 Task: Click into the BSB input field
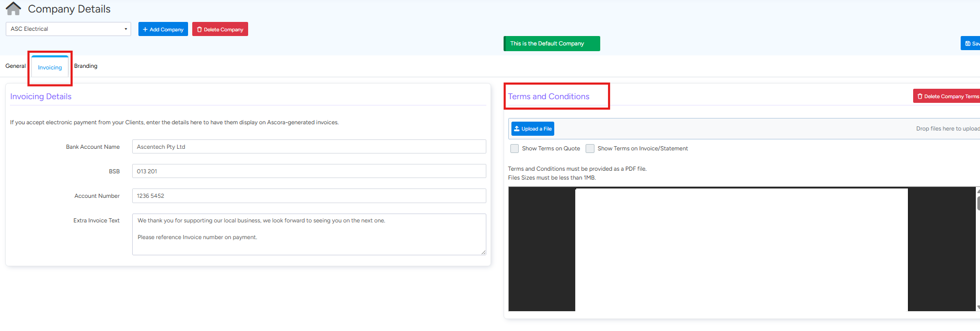click(x=308, y=171)
